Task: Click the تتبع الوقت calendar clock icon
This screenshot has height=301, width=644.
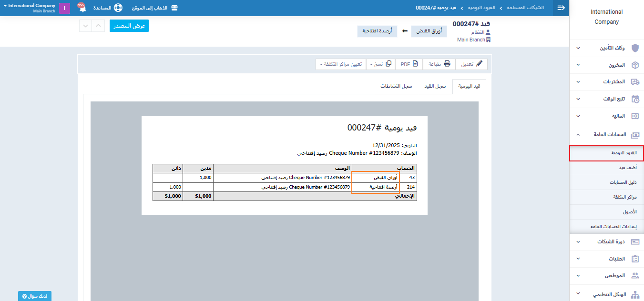Action: (x=634, y=99)
